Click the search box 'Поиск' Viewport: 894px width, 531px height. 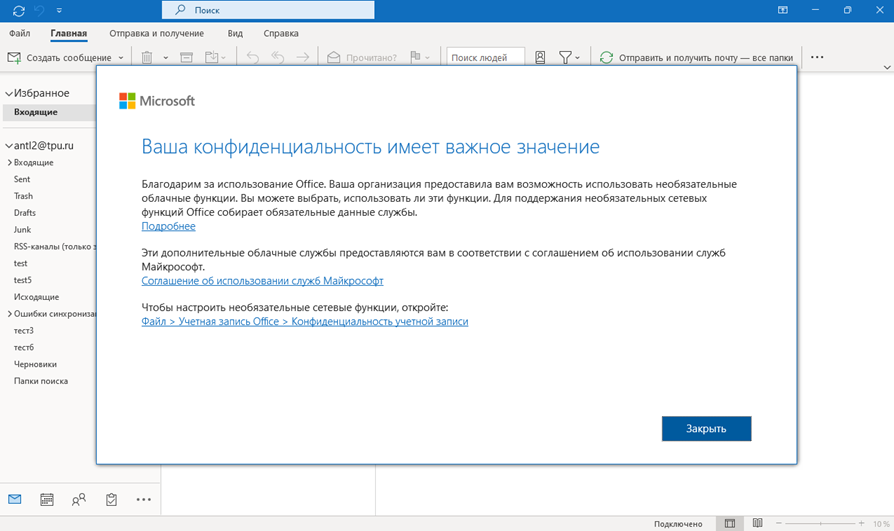(268, 10)
